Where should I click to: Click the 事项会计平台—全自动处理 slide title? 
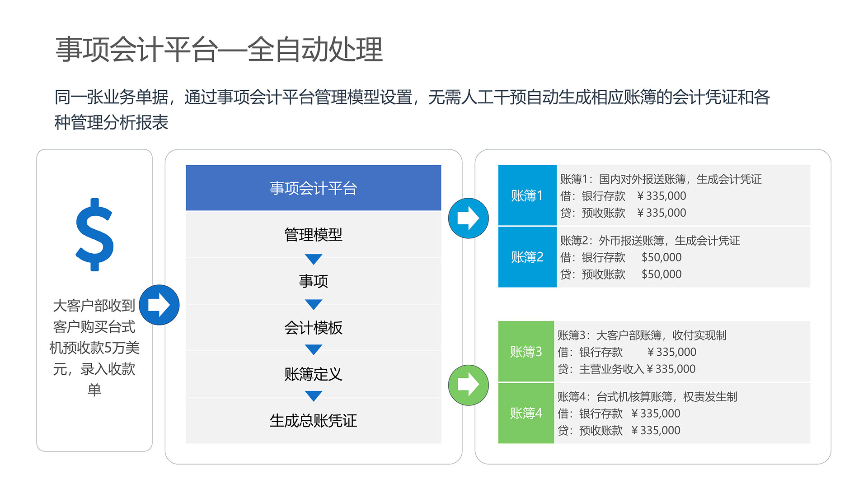(219, 49)
